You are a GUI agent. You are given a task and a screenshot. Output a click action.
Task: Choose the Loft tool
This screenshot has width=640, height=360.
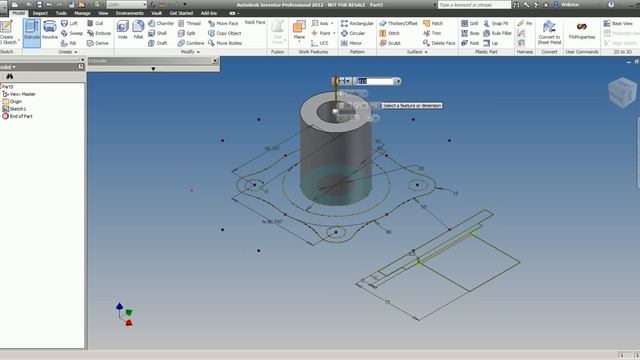[x=69, y=23]
